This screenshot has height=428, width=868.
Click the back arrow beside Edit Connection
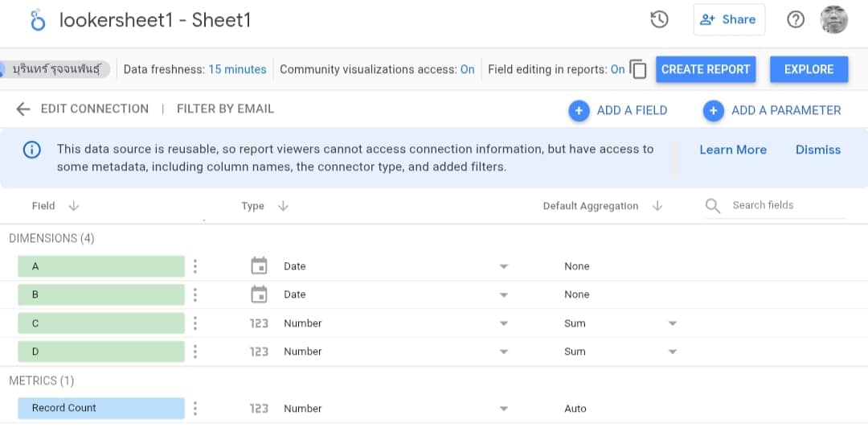[x=23, y=109]
